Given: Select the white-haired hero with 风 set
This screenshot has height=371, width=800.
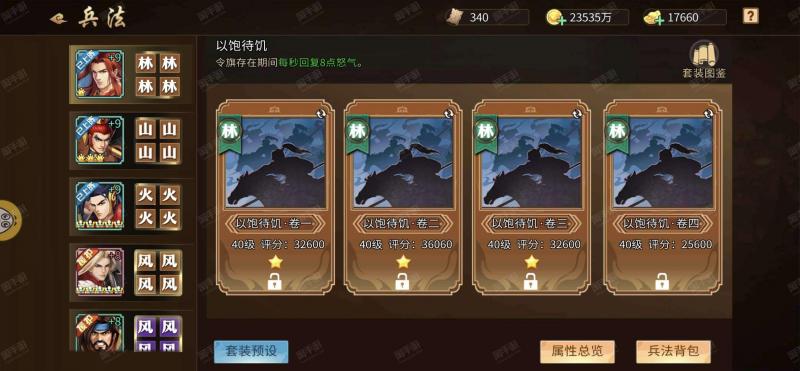Looking at the screenshot, I should pyautogui.click(x=99, y=272).
